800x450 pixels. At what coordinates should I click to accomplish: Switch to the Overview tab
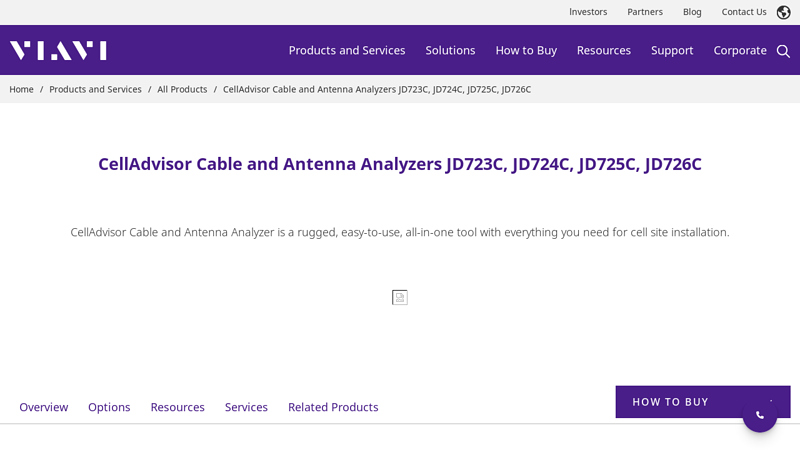pyautogui.click(x=44, y=407)
